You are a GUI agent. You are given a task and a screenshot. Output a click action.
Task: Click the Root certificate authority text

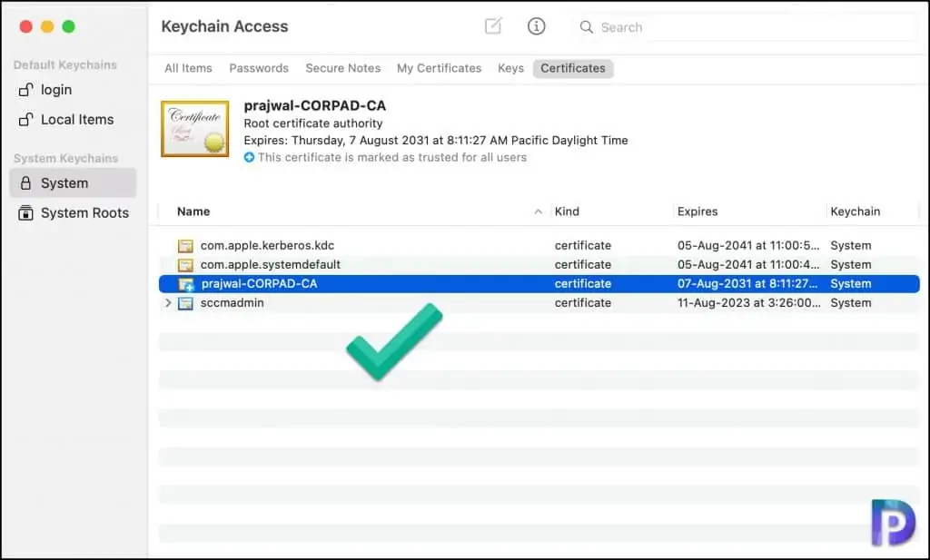coord(313,123)
